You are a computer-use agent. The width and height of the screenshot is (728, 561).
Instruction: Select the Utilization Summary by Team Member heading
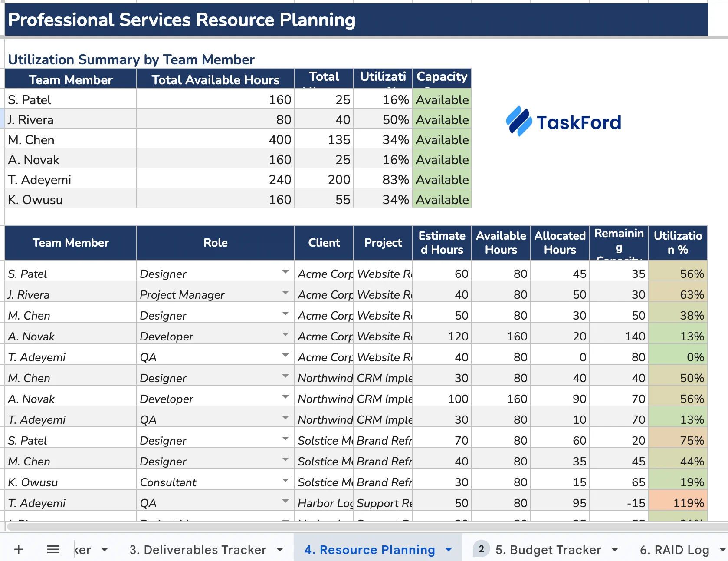pos(131,59)
